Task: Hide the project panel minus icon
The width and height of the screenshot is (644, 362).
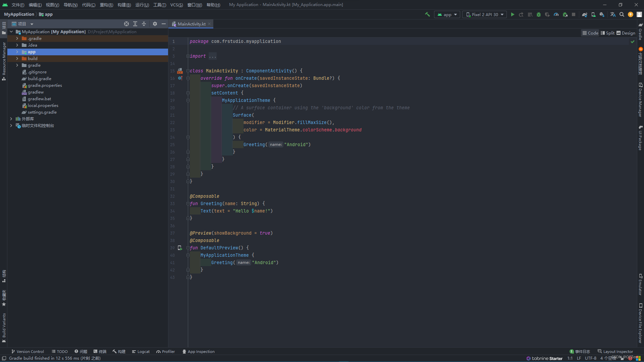Action: (164, 24)
